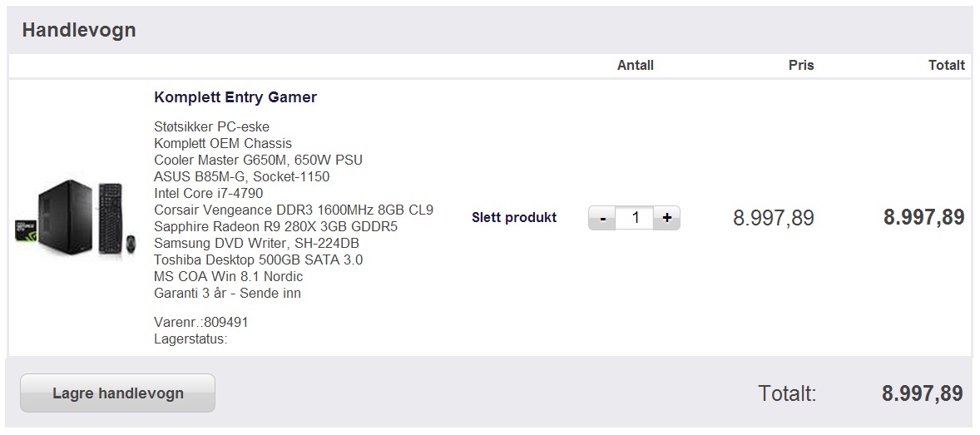
Task: Open the Komplett Entry Gamer product title
Action: click(x=235, y=97)
